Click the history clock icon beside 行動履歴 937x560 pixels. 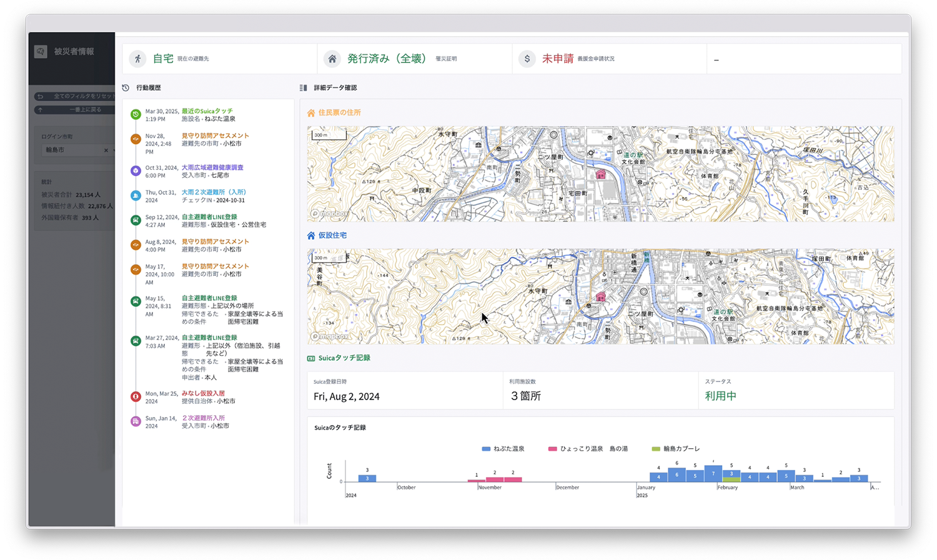[126, 88]
